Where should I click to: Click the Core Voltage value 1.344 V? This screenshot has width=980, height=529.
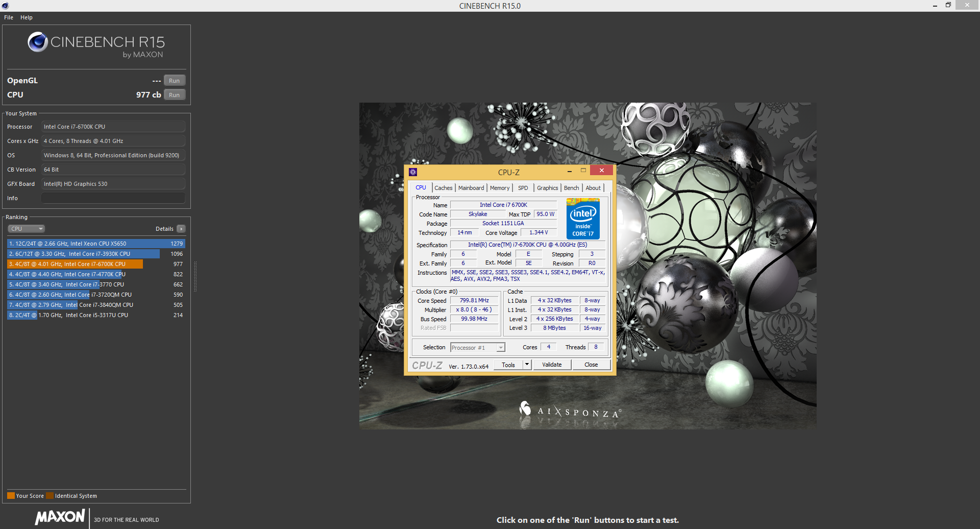pyautogui.click(x=538, y=233)
